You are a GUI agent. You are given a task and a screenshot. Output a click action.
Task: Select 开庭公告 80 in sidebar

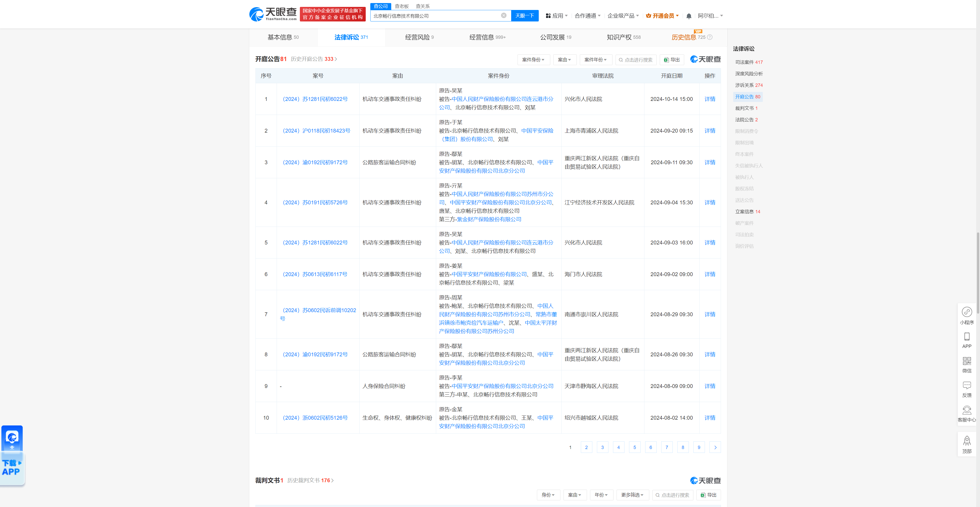point(748,97)
